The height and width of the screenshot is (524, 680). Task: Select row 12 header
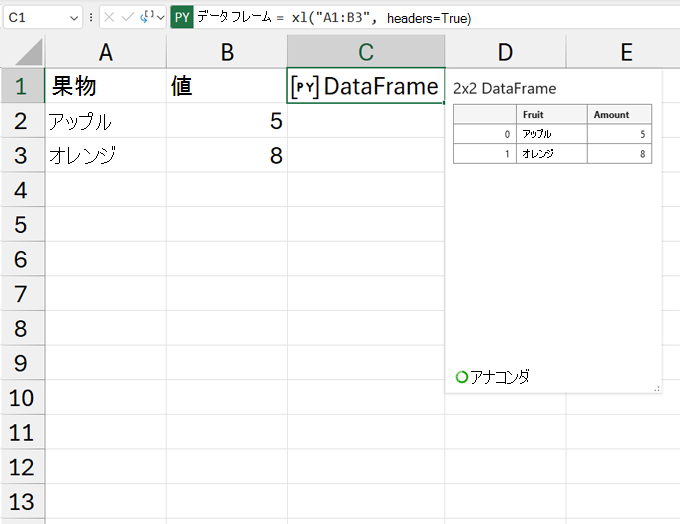22,467
